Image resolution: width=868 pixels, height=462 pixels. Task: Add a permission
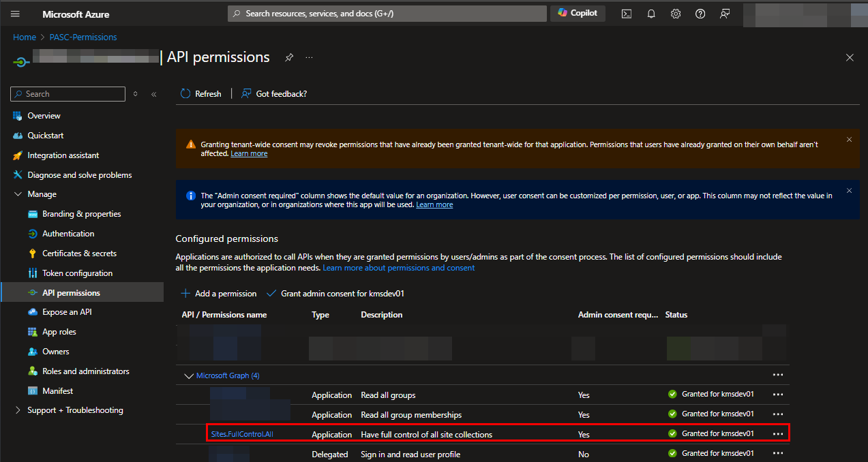(219, 294)
